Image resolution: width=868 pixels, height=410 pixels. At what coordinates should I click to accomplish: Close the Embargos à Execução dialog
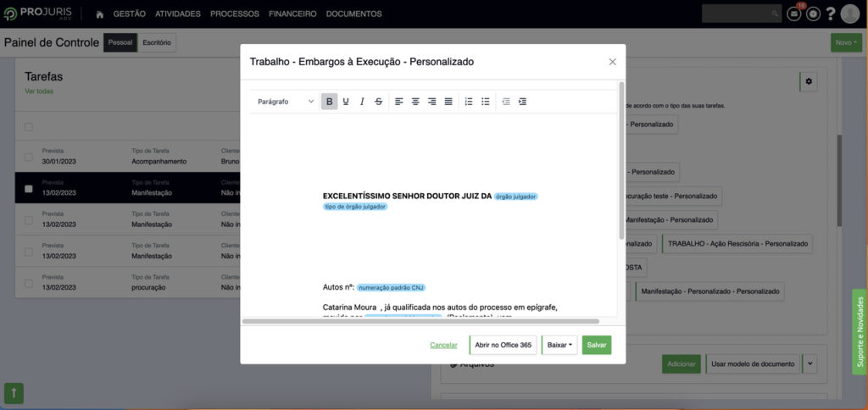point(612,62)
